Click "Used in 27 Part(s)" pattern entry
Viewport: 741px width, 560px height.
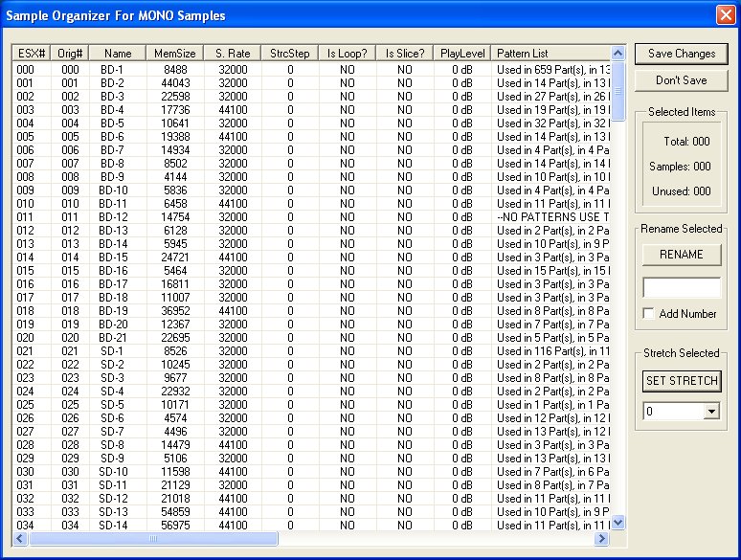coord(553,97)
